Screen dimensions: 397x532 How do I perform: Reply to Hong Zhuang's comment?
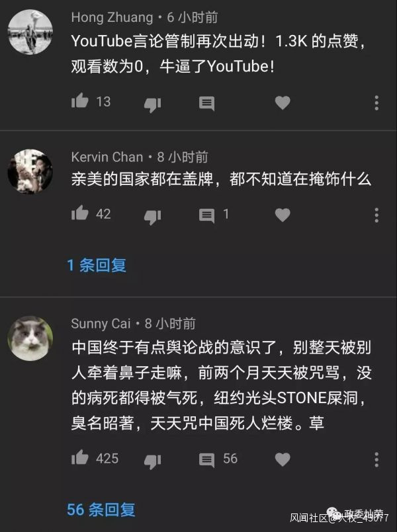207,104
